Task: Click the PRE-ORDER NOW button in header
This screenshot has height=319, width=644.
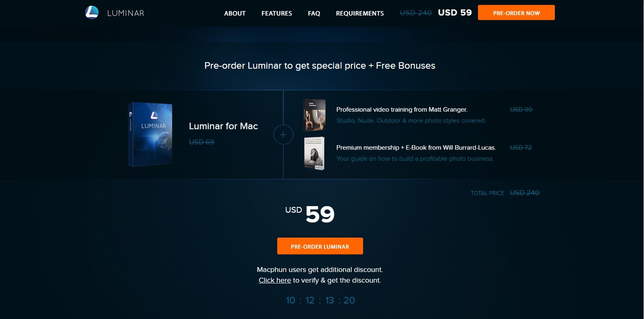Action: click(516, 13)
